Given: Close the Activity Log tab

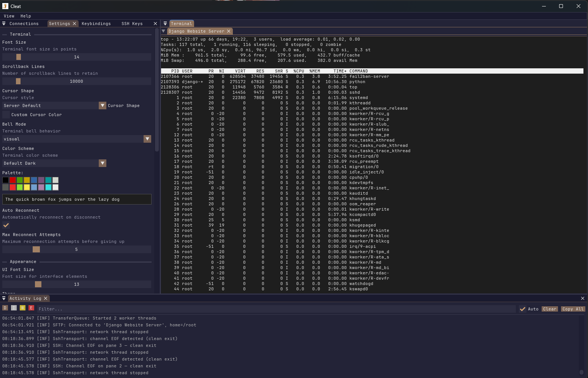Looking at the screenshot, I should point(46,298).
